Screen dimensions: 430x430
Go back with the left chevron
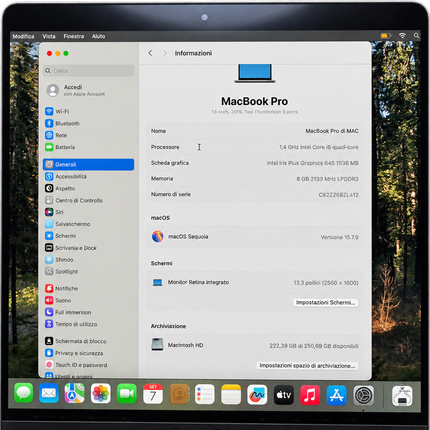[150, 53]
